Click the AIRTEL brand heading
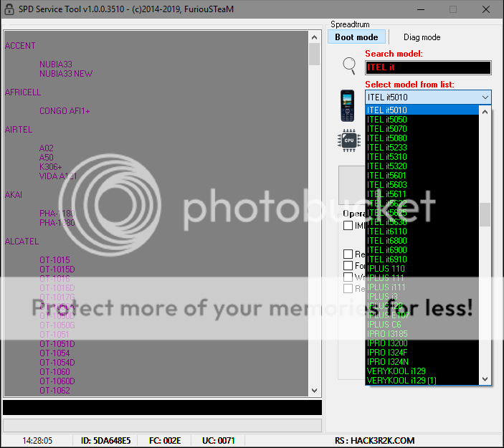Viewport: 504px width, 448px height. (x=19, y=130)
